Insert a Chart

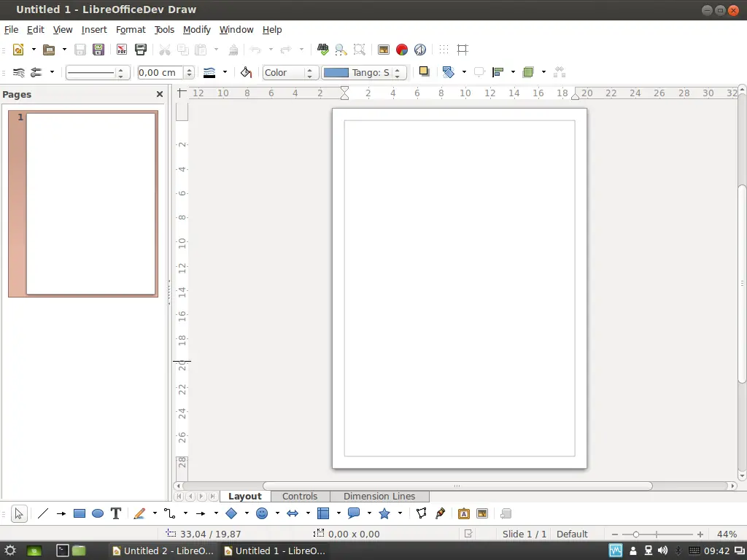click(402, 50)
